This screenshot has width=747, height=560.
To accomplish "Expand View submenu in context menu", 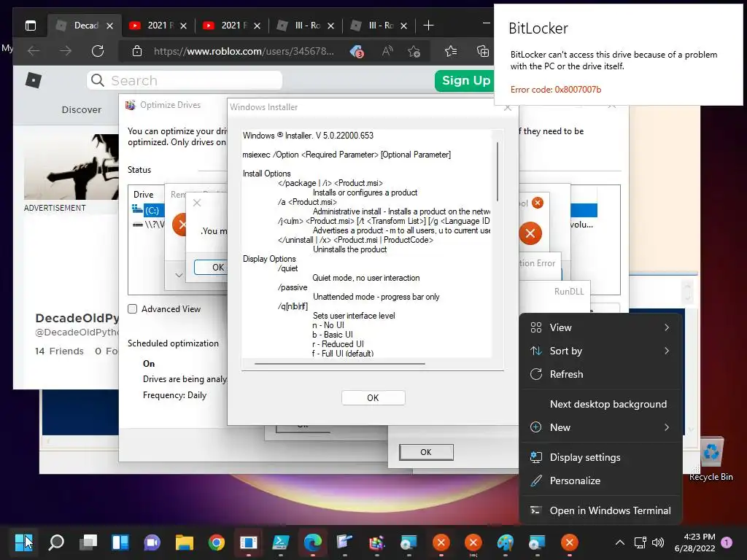I will click(600, 327).
